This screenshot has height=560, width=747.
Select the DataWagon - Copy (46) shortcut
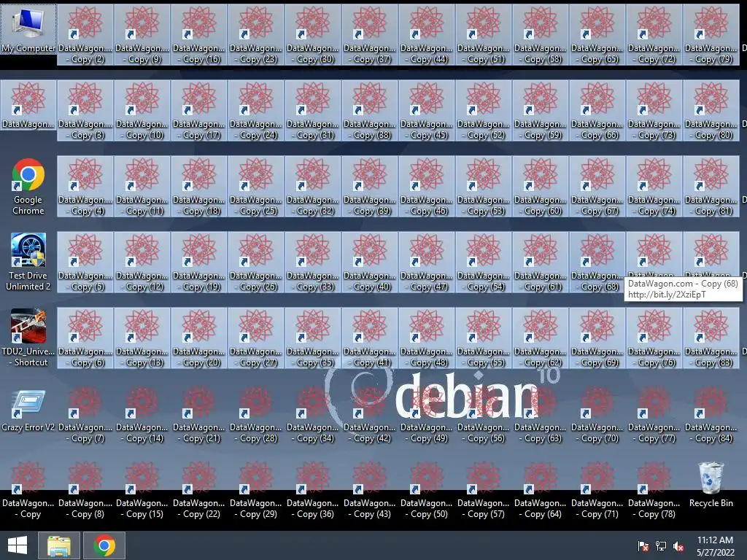pyautogui.click(x=427, y=186)
